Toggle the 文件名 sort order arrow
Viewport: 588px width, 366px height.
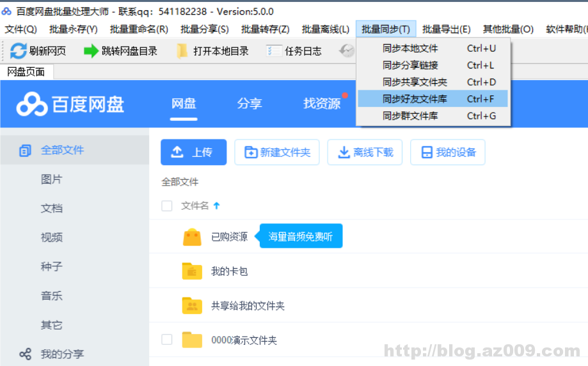point(216,206)
